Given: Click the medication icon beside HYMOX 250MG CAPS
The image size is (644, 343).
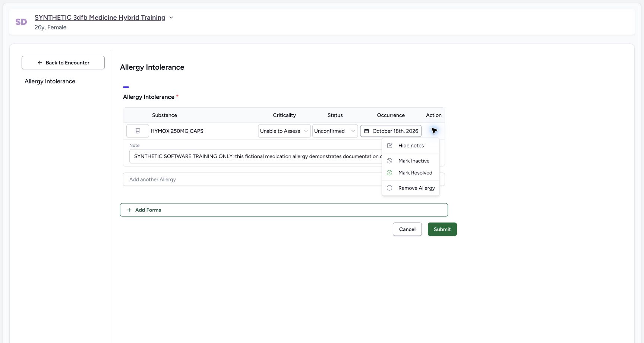Looking at the screenshot, I should 138,131.
